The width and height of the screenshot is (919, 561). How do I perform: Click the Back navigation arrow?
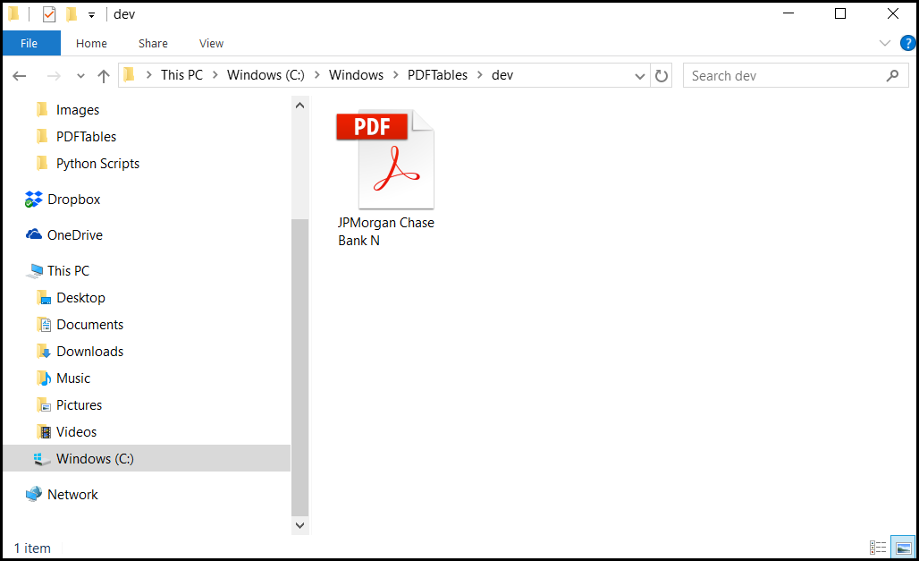click(19, 76)
